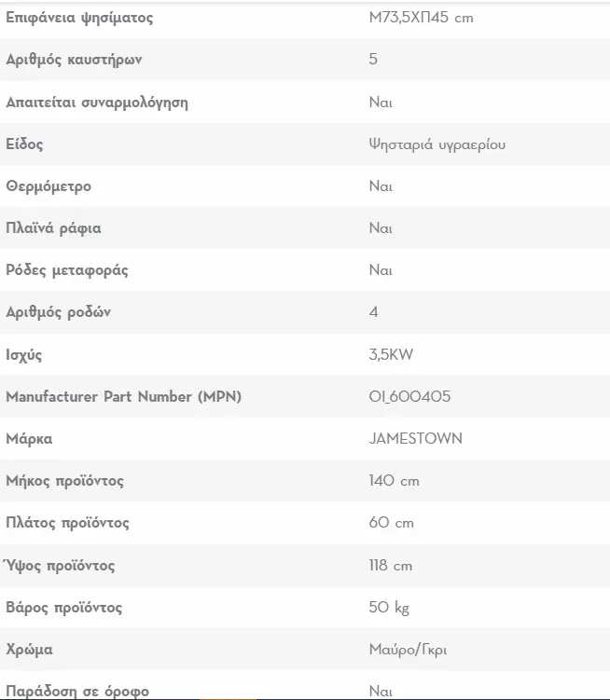Select burner count value 5
Image resolution: width=610 pixels, height=700 pixels.
click(373, 59)
